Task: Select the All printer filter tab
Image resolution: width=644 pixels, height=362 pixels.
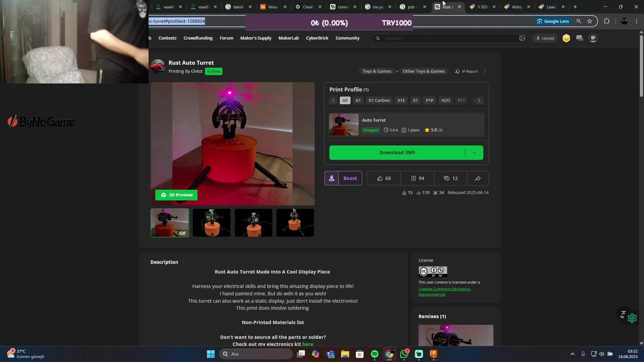Action: coord(345,101)
